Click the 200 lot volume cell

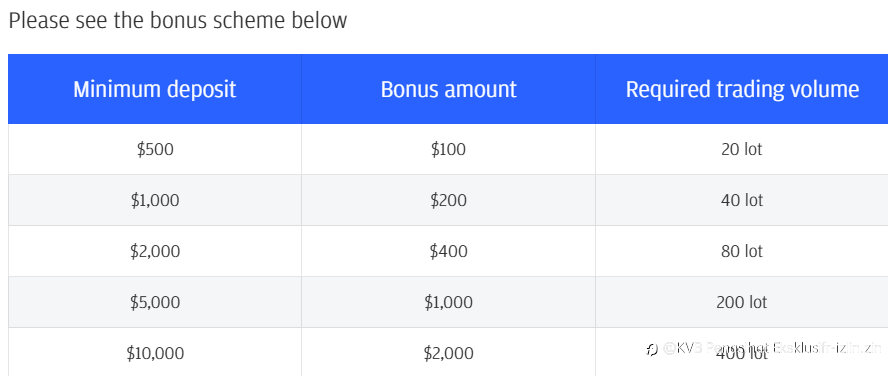[x=742, y=302]
